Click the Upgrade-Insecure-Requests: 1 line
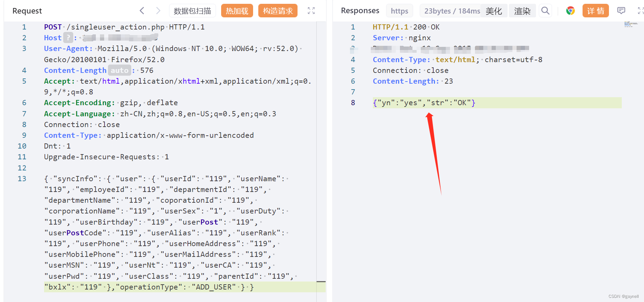 coord(106,157)
